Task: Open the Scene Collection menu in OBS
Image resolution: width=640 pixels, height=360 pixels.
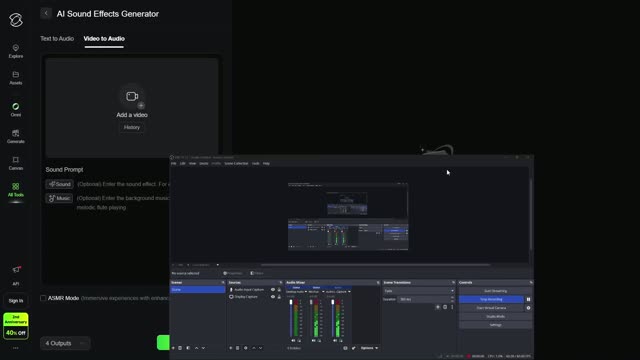Action: pos(236,164)
